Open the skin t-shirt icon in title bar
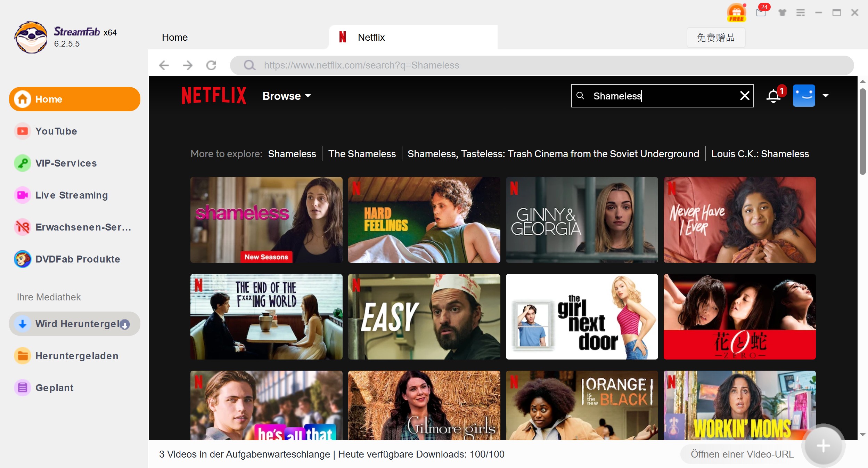 [782, 13]
